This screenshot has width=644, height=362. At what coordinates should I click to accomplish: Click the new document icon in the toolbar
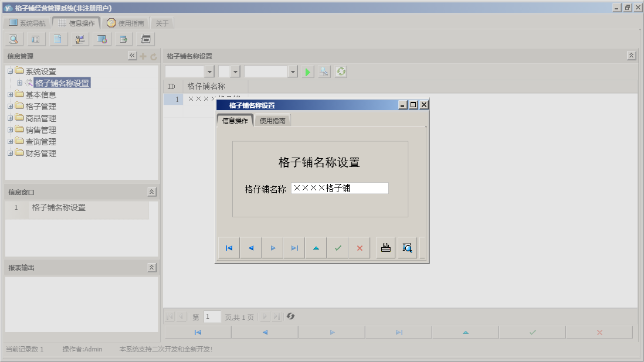click(57, 39)
